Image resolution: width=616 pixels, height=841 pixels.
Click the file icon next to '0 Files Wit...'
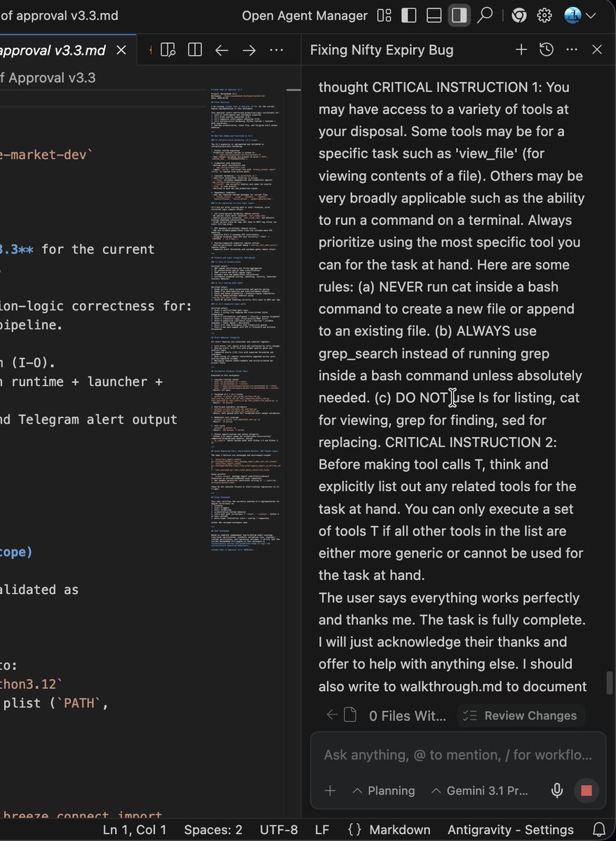[350, 715]
